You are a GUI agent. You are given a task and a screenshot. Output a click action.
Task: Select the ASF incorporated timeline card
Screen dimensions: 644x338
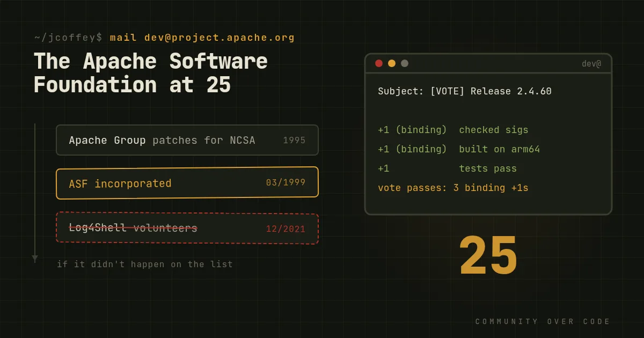click(187, 183)
